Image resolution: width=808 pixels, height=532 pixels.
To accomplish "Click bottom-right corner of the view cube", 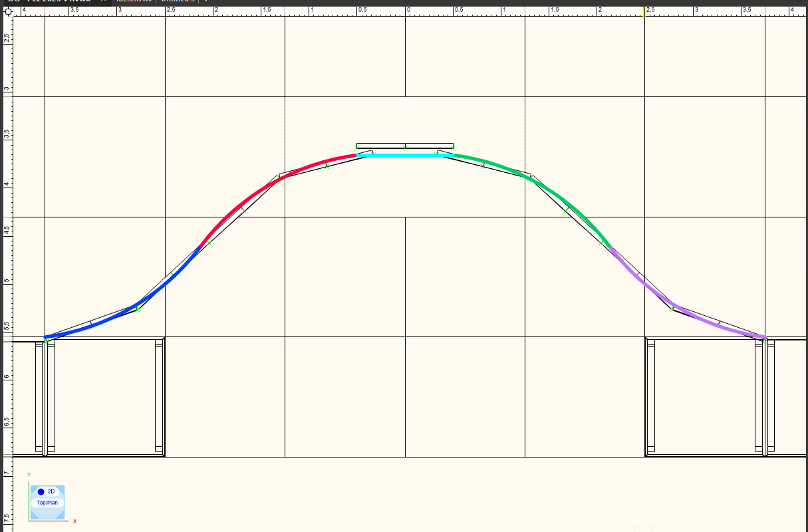I will (62, 517).
